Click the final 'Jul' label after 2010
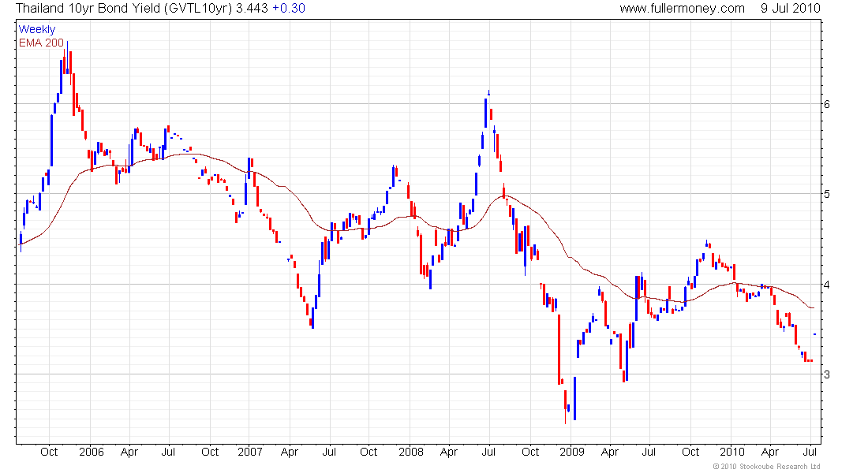The width and height of the screenshot is (868, 473). click(x=810, y=452)
